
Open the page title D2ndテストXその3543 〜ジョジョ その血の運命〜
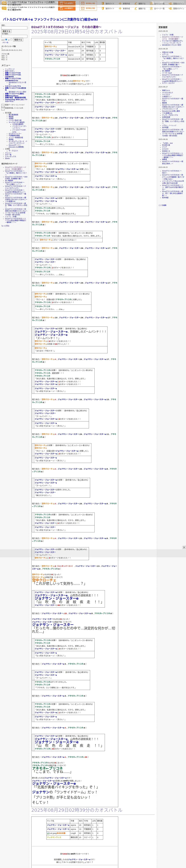pos(66,27)
